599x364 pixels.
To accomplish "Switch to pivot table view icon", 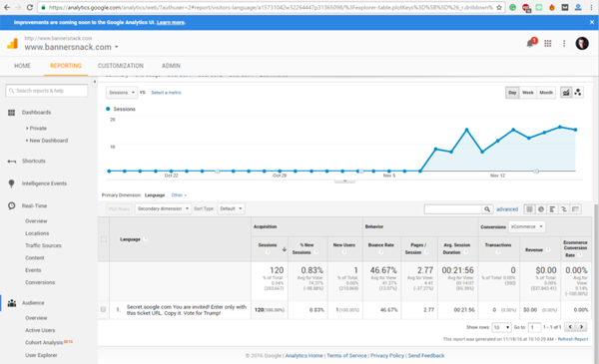I will tap(576, 209).
